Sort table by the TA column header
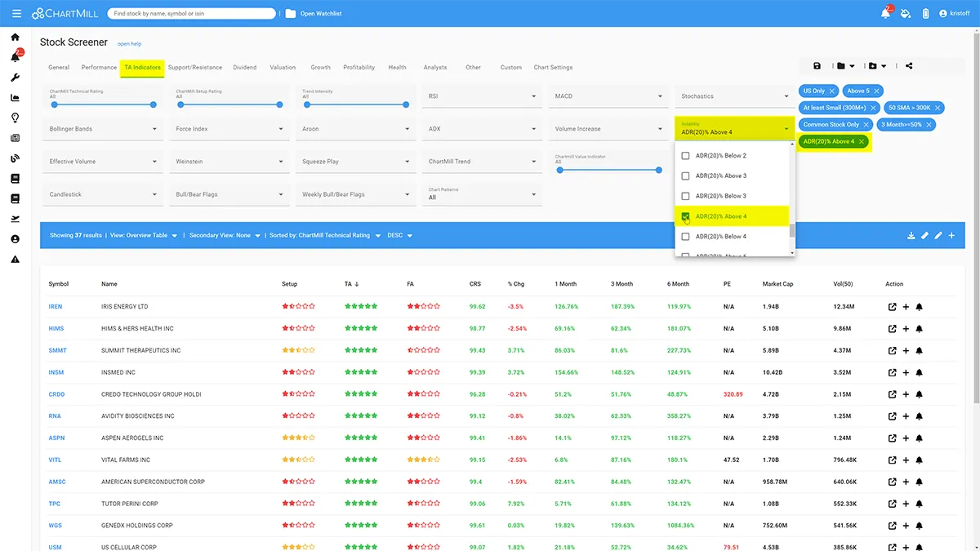 (x=352, y=284)
